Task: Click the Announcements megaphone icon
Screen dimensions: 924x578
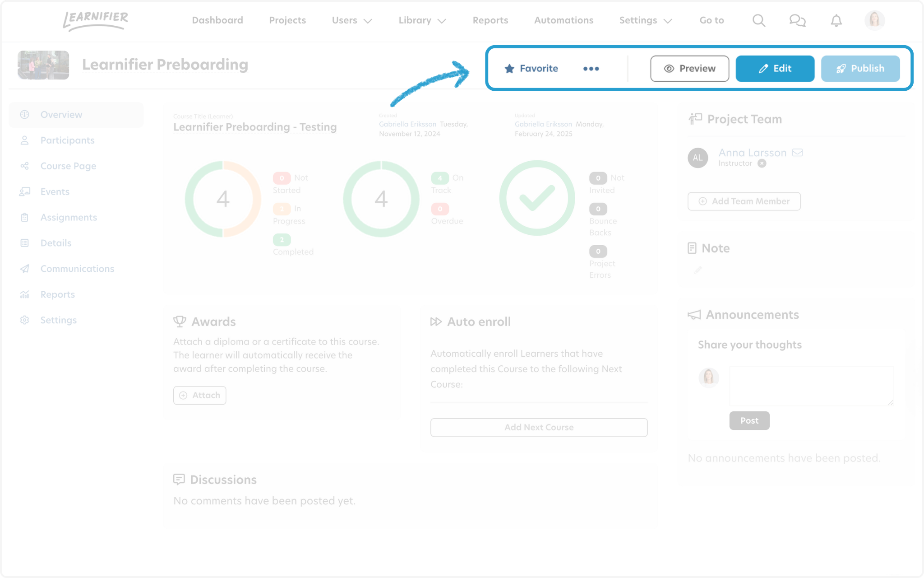Action: pos(694,315)
